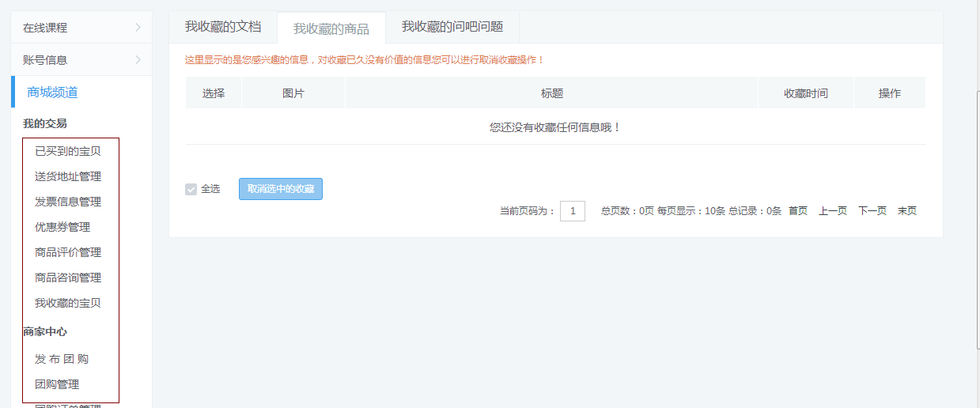Image resolution: width=980 pixels, height=408 pixels.
Task: Open 发布团购 under 商家中心
Action: pos(62,359)
